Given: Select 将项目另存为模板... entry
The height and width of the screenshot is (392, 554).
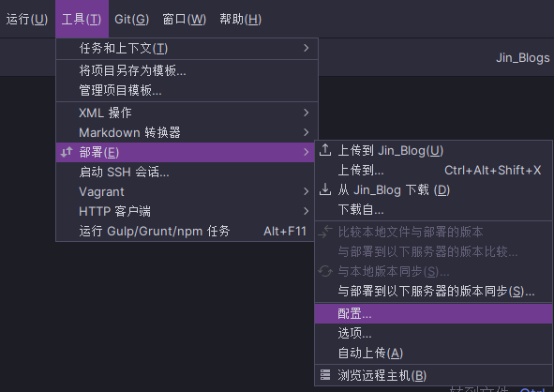Looking at the screenshot, I should tap(187, 70).
